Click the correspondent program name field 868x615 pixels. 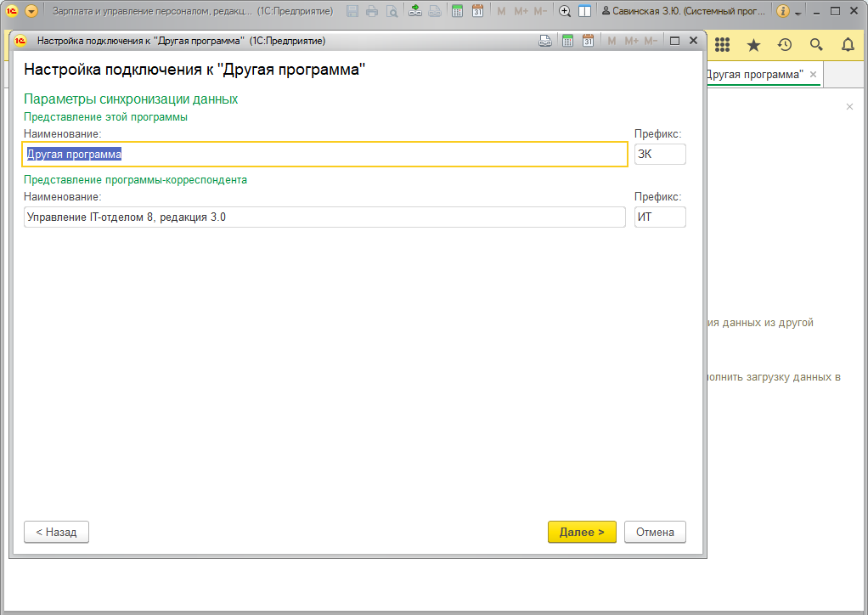coord(324,217)
